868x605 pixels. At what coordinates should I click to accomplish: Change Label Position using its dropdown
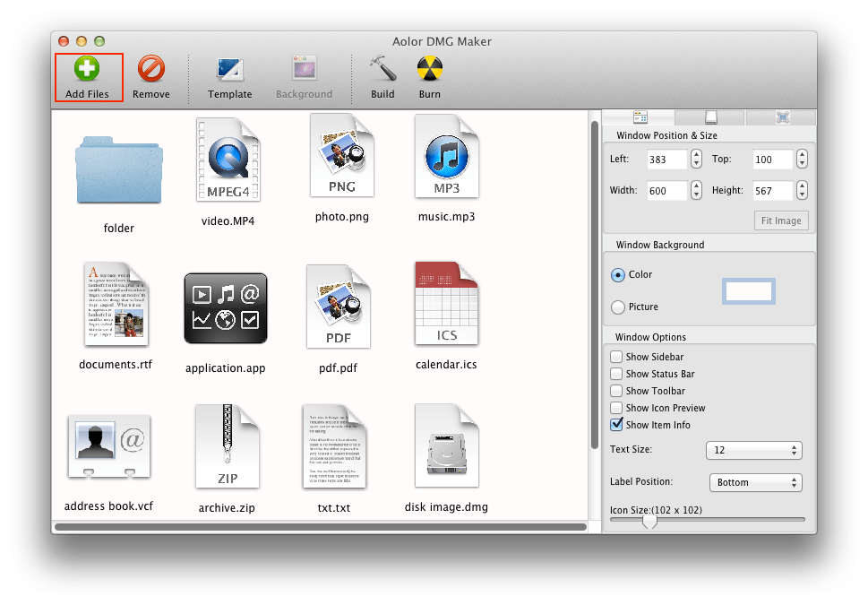755,482
